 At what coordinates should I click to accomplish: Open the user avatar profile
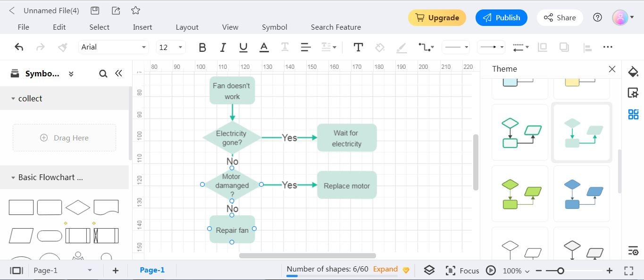(620, 18)
